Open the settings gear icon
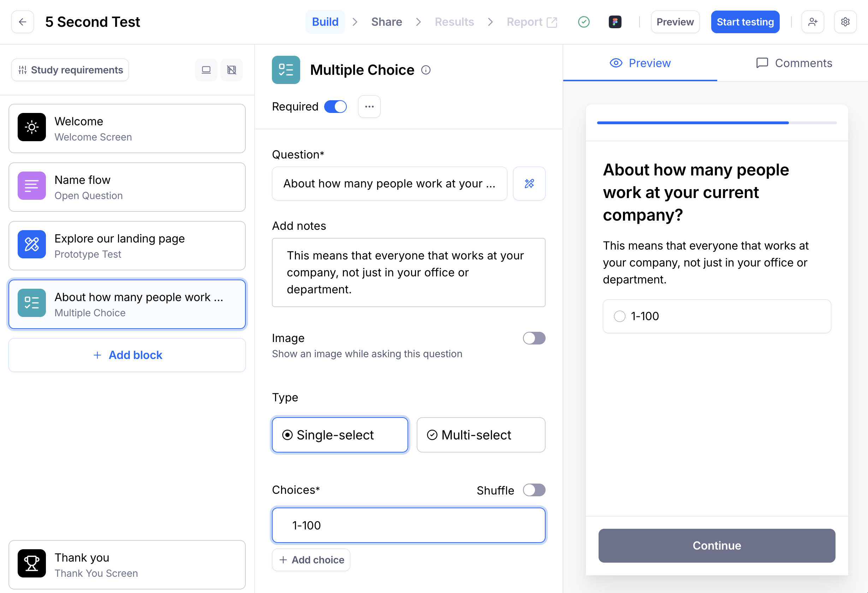The image size is (868, 593). coord(845,22)
